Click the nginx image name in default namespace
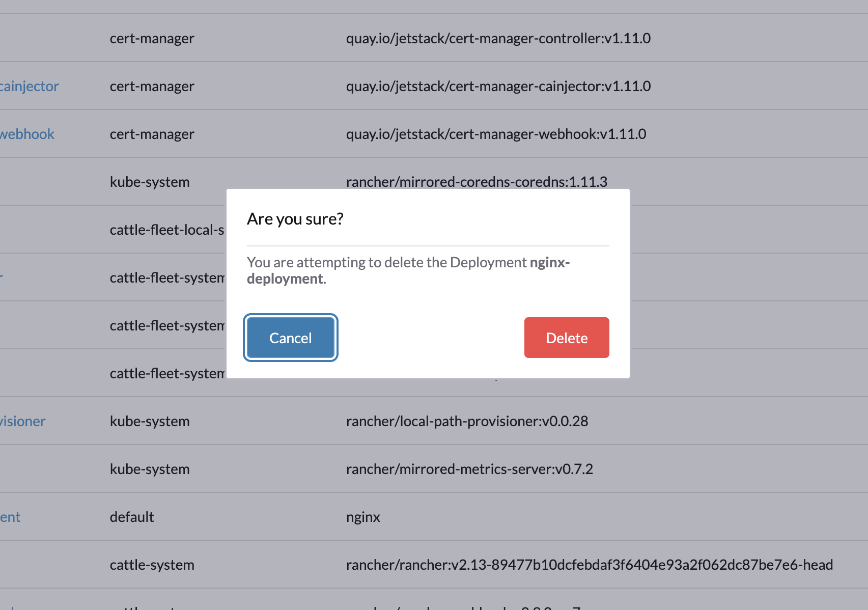868x610 pixels. point(363,517)
